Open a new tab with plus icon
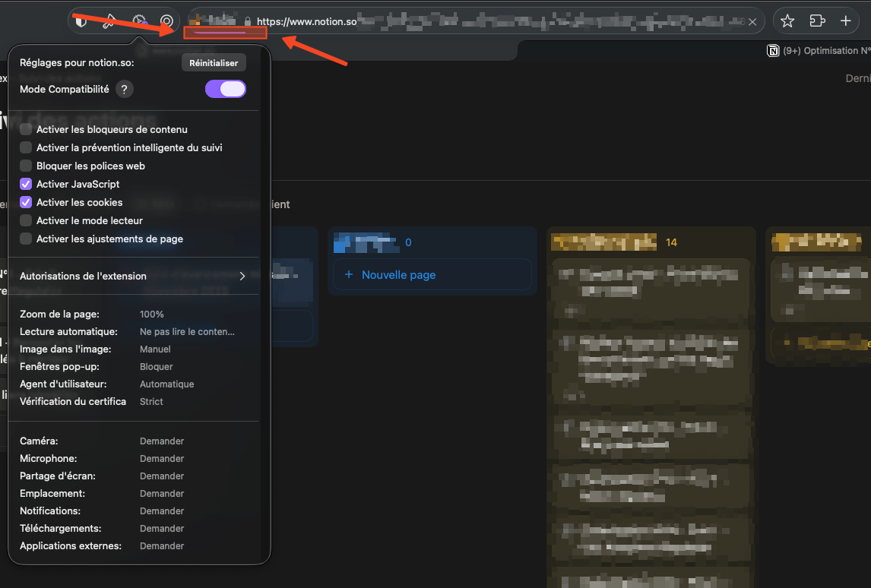This screenshot has height=588, width=871. (845, 21)
